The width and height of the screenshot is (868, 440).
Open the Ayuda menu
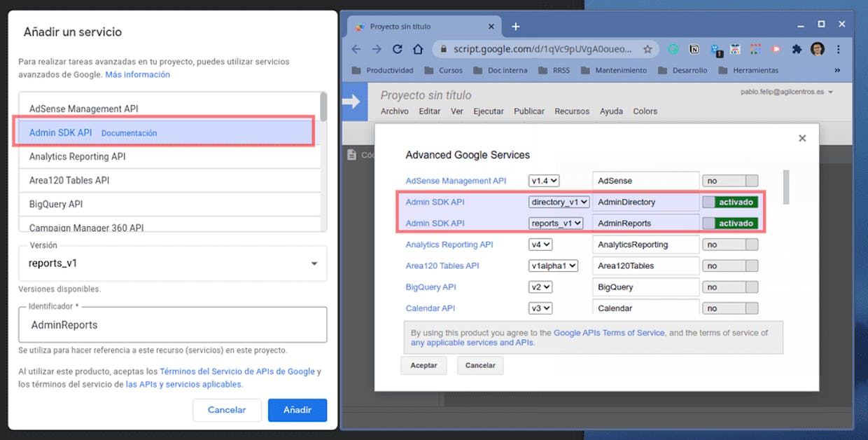click(611, 111)
